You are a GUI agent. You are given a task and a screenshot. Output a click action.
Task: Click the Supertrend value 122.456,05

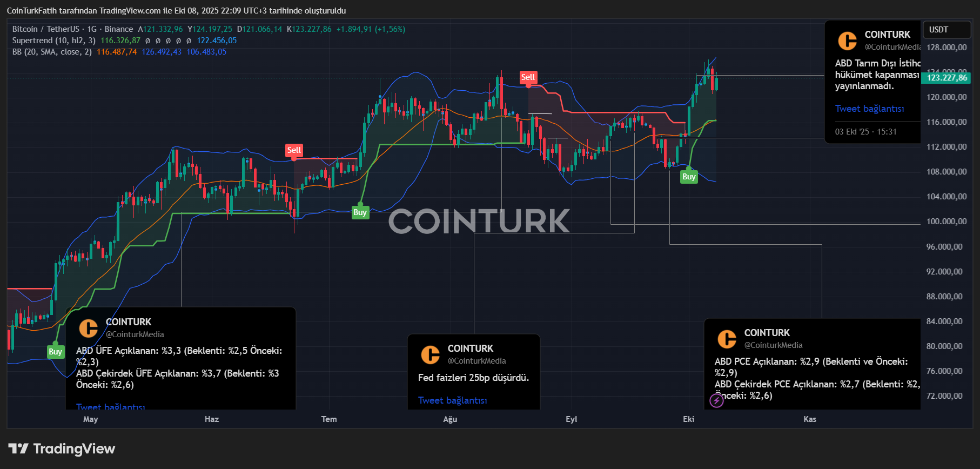pos(217,41)
